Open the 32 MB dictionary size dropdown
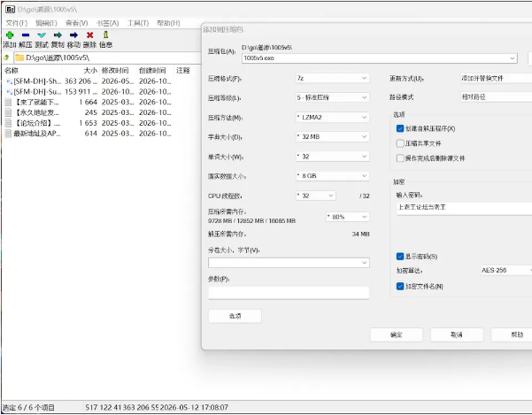 (x=332, y=137)
